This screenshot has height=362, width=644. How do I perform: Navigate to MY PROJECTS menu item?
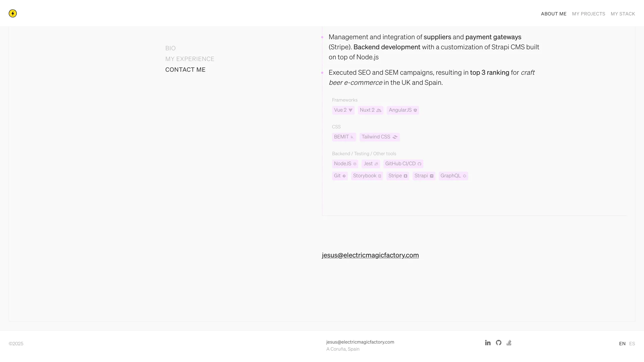pos(588,14)
